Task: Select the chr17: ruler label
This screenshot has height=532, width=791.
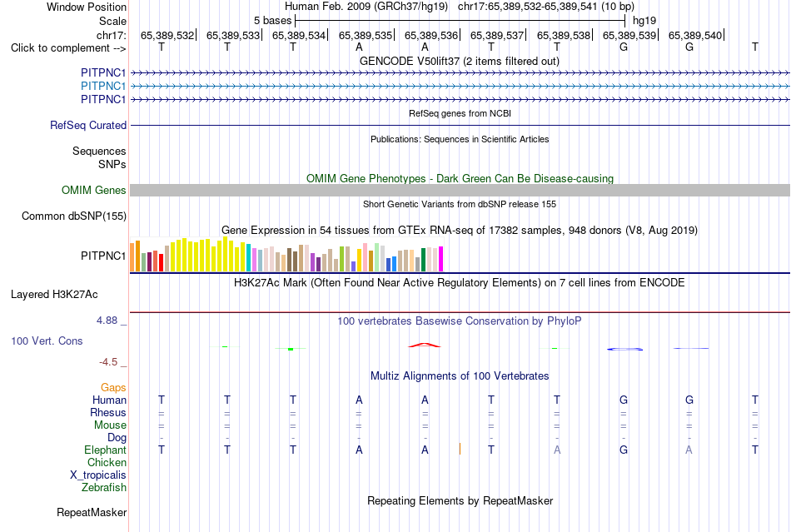Action: 111,35
